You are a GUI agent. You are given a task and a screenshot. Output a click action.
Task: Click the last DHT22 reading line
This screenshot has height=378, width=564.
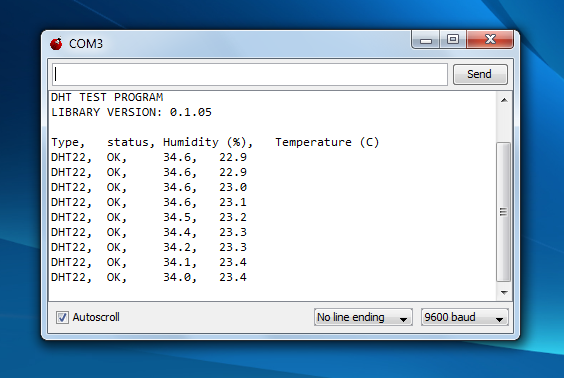tap(149, 277)
